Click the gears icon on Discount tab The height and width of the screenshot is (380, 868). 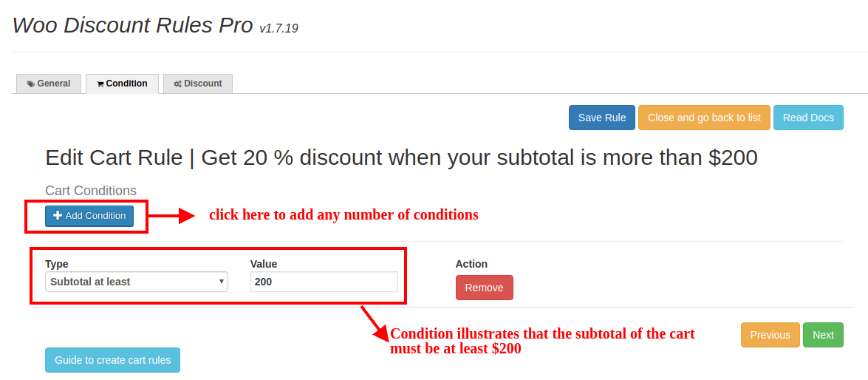[x=177, y=84]
